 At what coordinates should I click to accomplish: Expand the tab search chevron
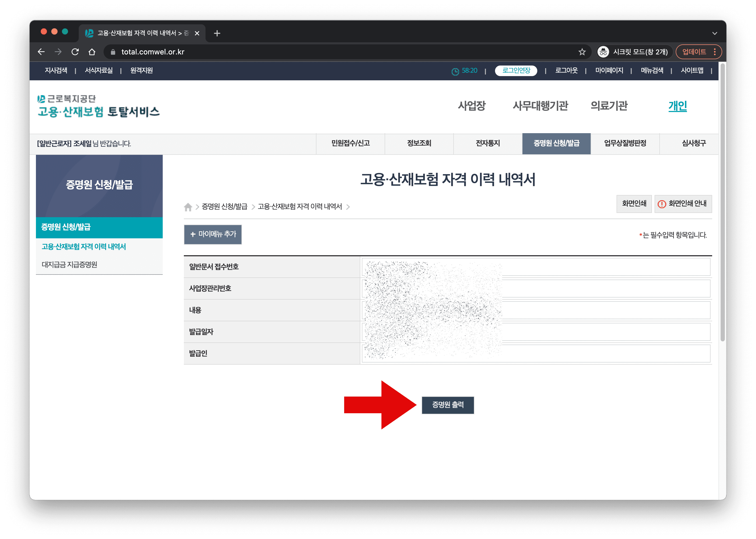(x=715, y=33)
